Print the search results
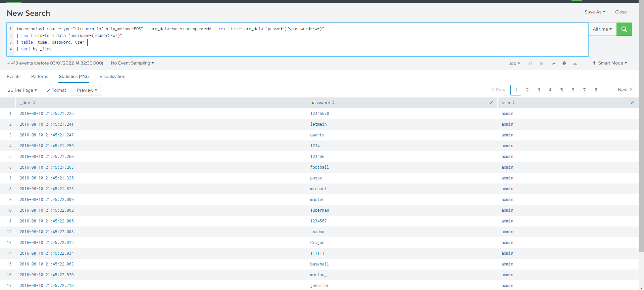644x290 pixels. 564,63
